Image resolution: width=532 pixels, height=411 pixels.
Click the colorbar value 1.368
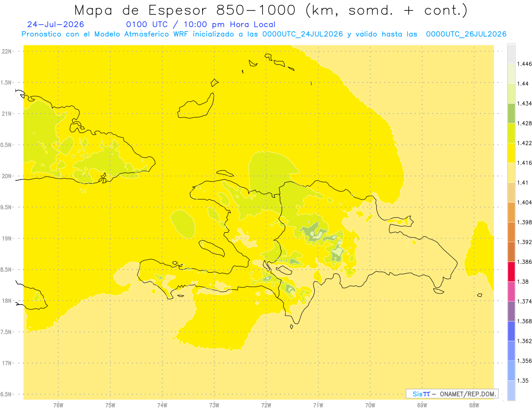[524, 321]
